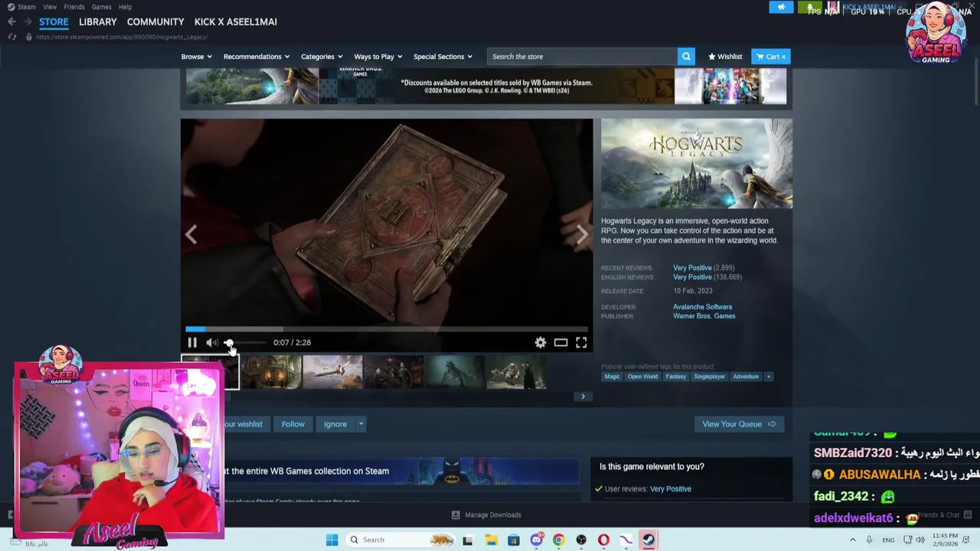The image size is (980, 551).
Task: Switch to the COMMUNITY tab
Action: (155, 22)
